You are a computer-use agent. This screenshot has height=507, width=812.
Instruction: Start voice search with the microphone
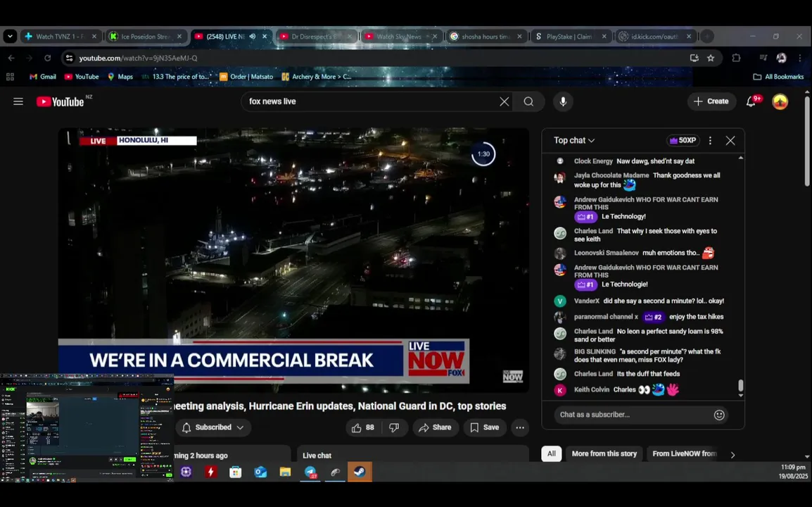click(563, 101)
